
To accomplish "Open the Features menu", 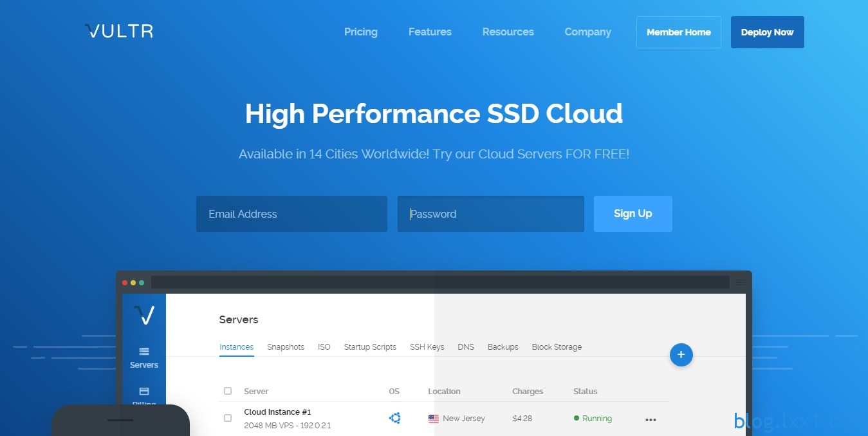I will click(430, 32).
